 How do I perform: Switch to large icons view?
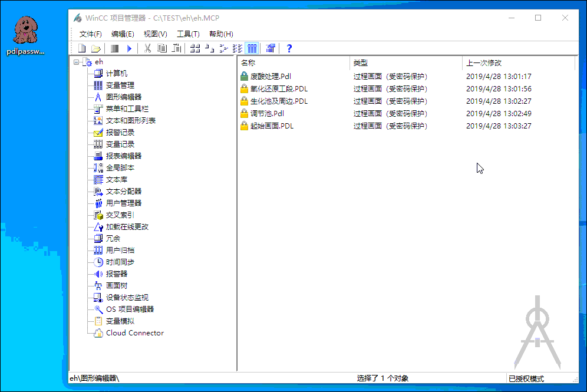point(196,48)
